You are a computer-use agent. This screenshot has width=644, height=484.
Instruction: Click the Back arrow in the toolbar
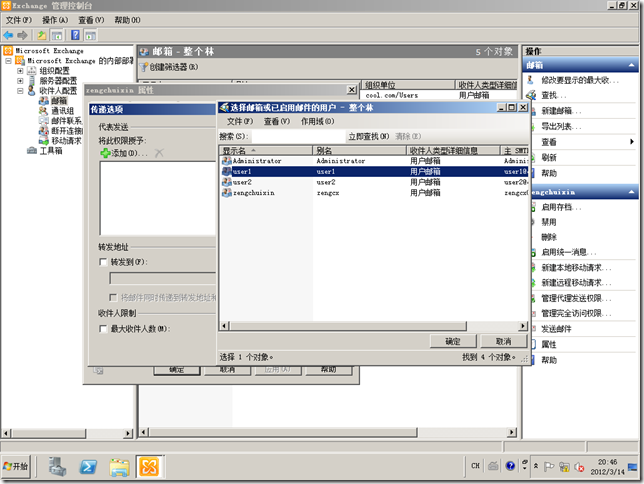point(9,35)
